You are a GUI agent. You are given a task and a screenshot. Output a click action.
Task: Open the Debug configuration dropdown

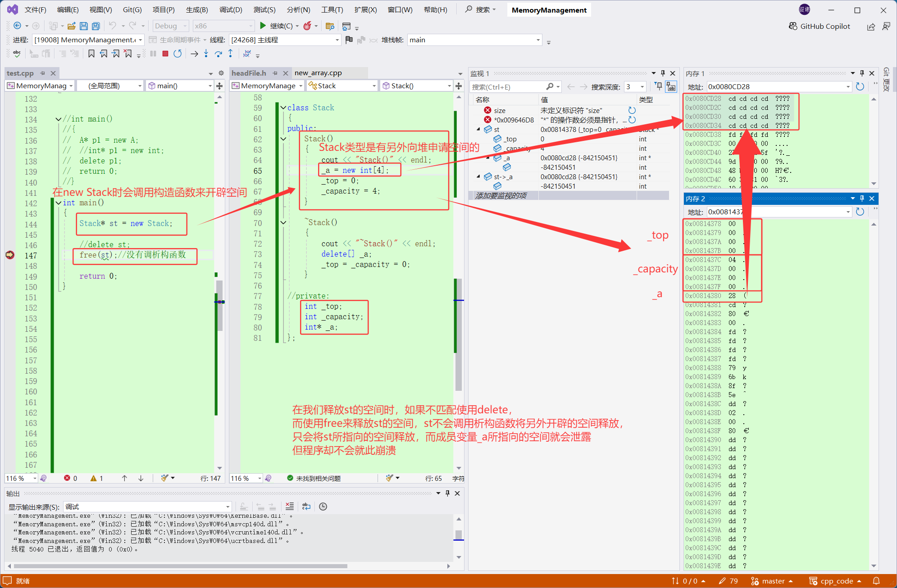click(x=171, y=26)
